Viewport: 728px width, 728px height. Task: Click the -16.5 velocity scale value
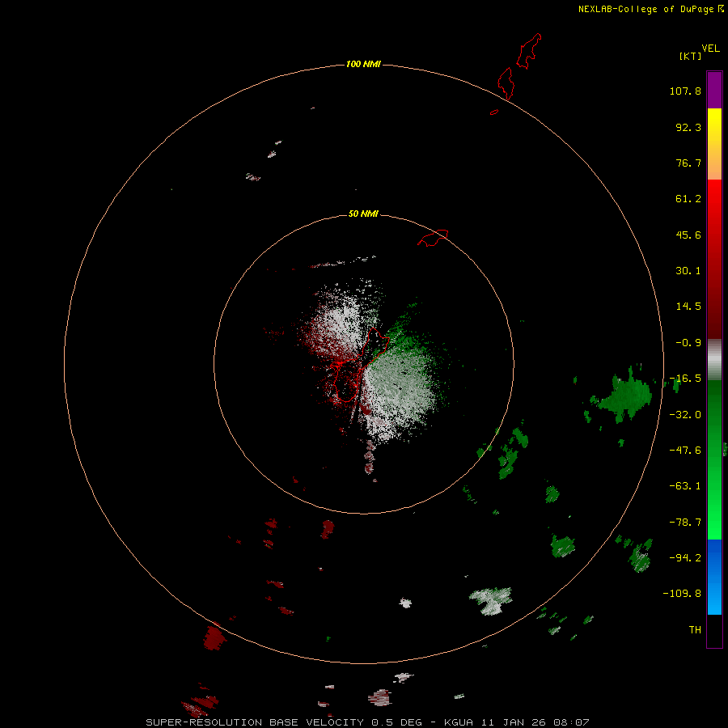tap(685, 379)
